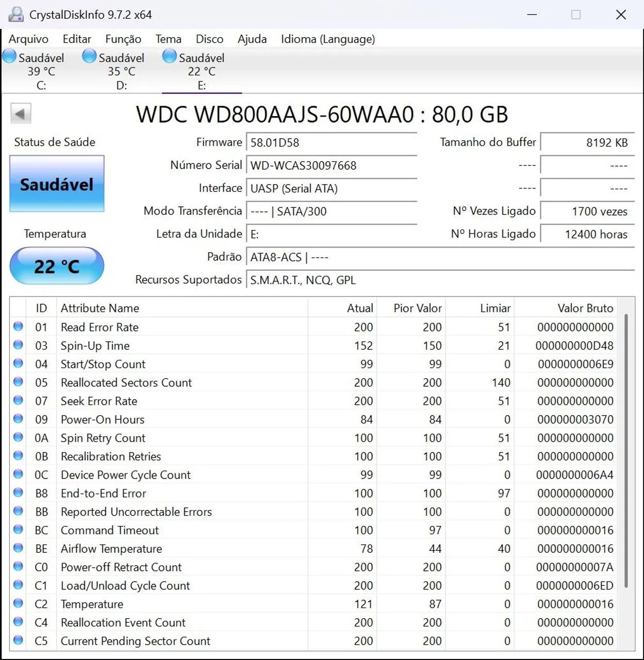
Task: Click the back arrow navigation icon
Action: pyautogui.click(x=20, y=112)
